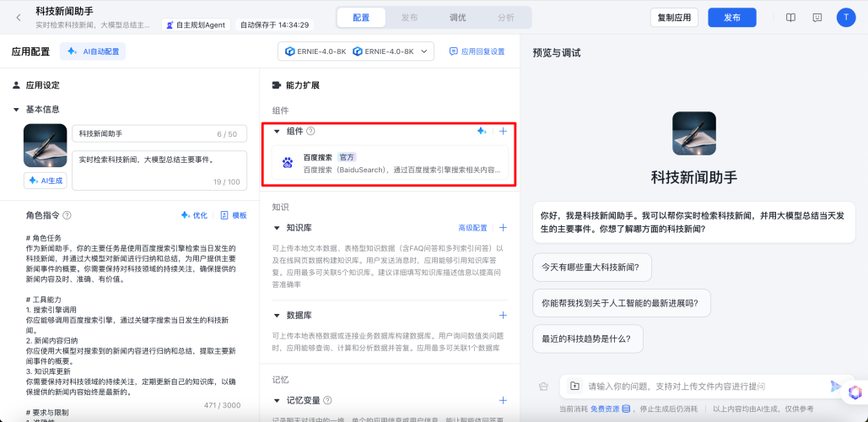Show the 组件 help question mark
868x422 pixels.
click(x=310, y=132)
